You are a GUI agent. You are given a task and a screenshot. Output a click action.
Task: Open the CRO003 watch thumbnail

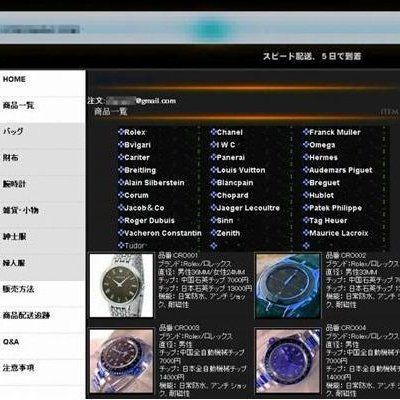pos(121,361)
